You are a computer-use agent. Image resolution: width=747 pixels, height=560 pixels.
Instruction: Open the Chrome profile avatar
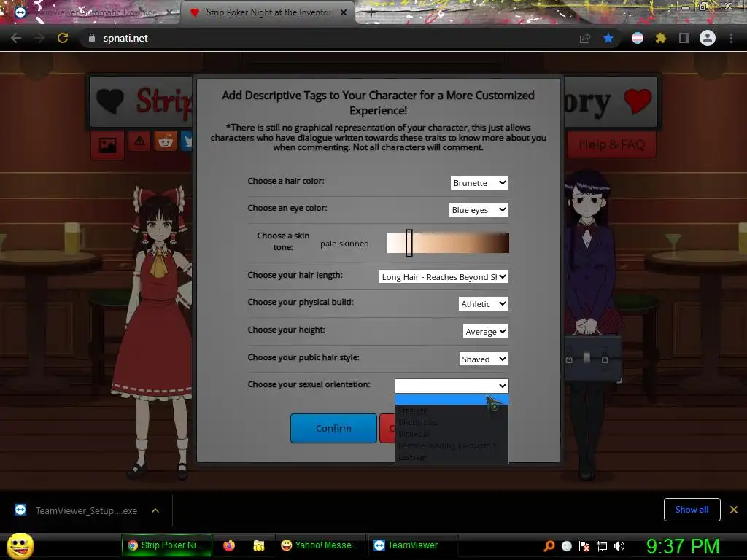[707, 38]
